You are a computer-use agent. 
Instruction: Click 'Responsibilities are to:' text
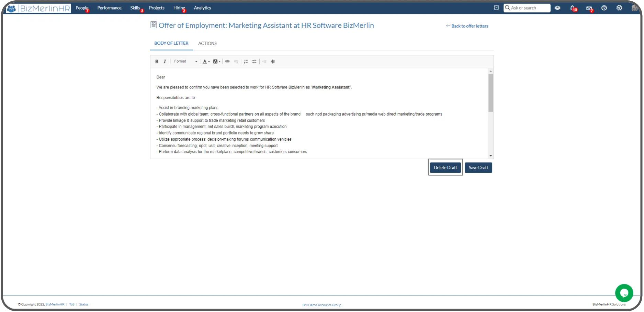176,98
